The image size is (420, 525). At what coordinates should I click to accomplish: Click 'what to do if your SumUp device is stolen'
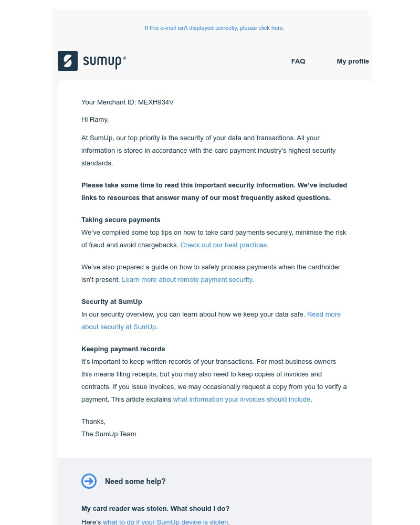coord(165,521)
